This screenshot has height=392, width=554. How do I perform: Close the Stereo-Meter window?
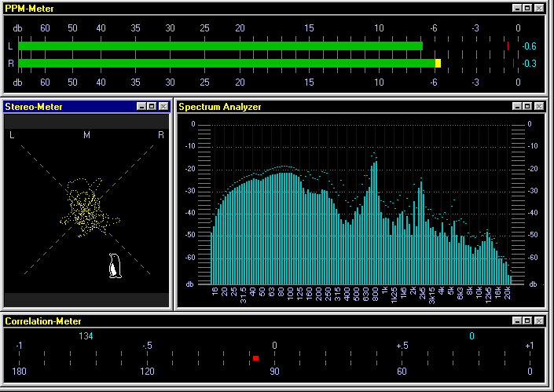(163, 106)
